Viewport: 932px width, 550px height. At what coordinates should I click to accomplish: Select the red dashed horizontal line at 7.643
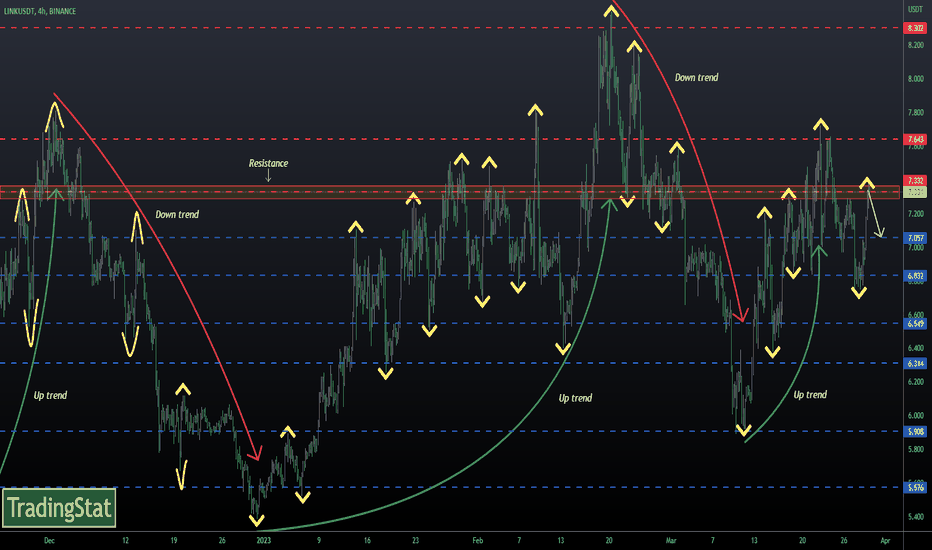point(452,139)
